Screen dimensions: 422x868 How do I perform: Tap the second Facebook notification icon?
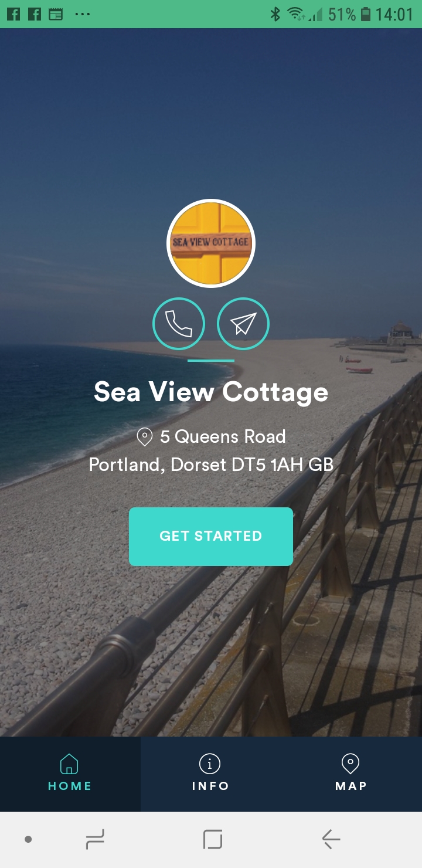click(35, 14)
